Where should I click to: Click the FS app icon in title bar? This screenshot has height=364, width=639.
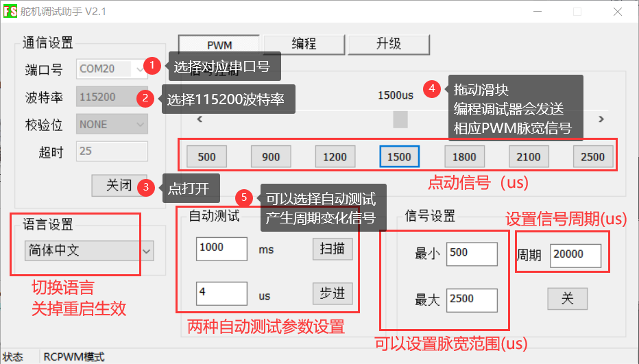11,12
